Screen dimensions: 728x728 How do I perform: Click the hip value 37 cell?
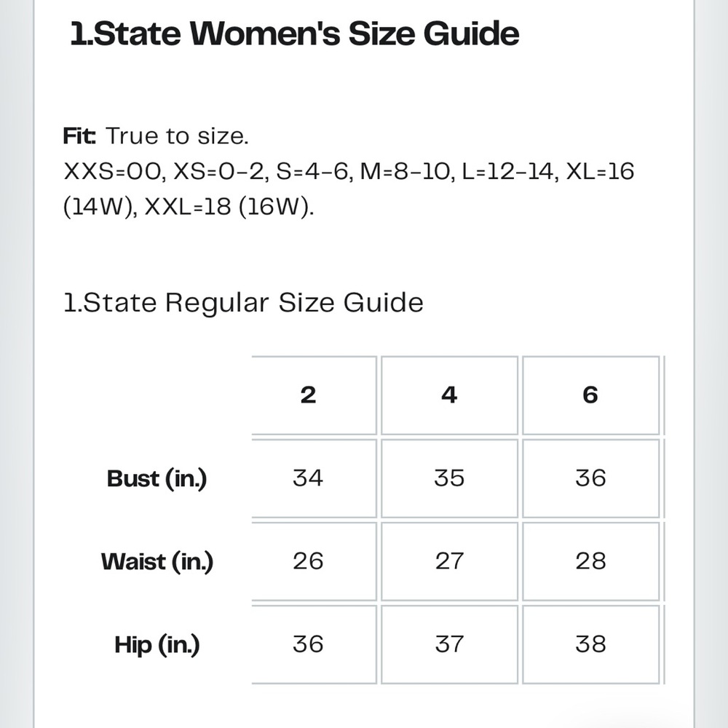click(449, 644)
